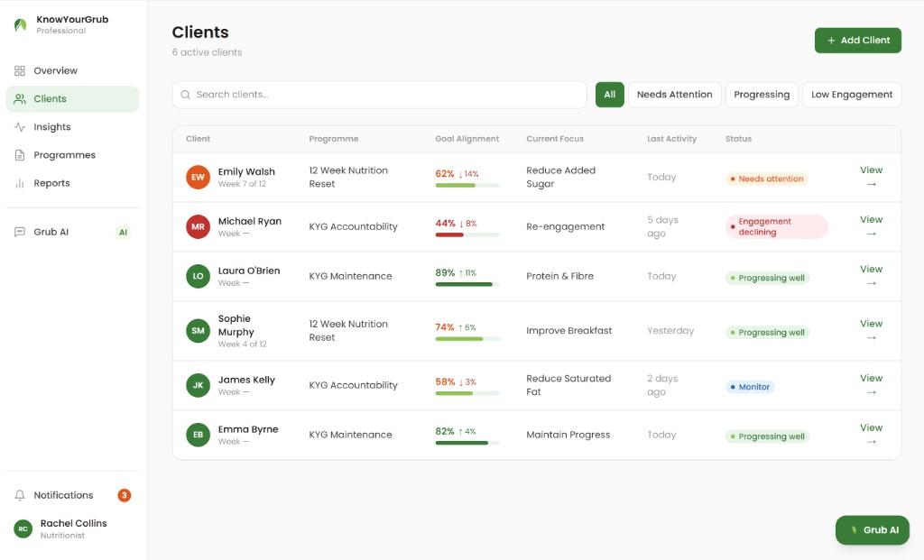Viewport: 924px width, 560px height.
Task: Click the plus icon in Add Client button
Action: [x=831, y=41]
